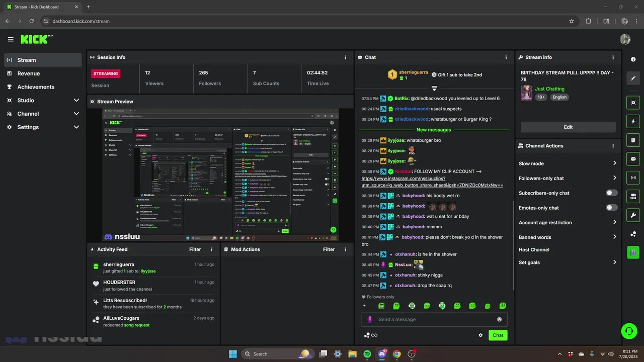
Task: Open the user profile avatar menu
Action: click(x=625, y=39)
